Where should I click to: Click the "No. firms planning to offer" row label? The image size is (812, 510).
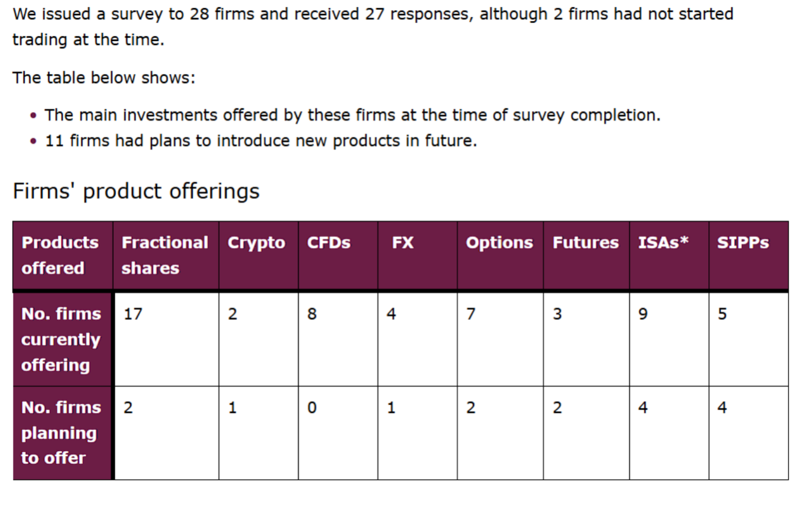61,432
